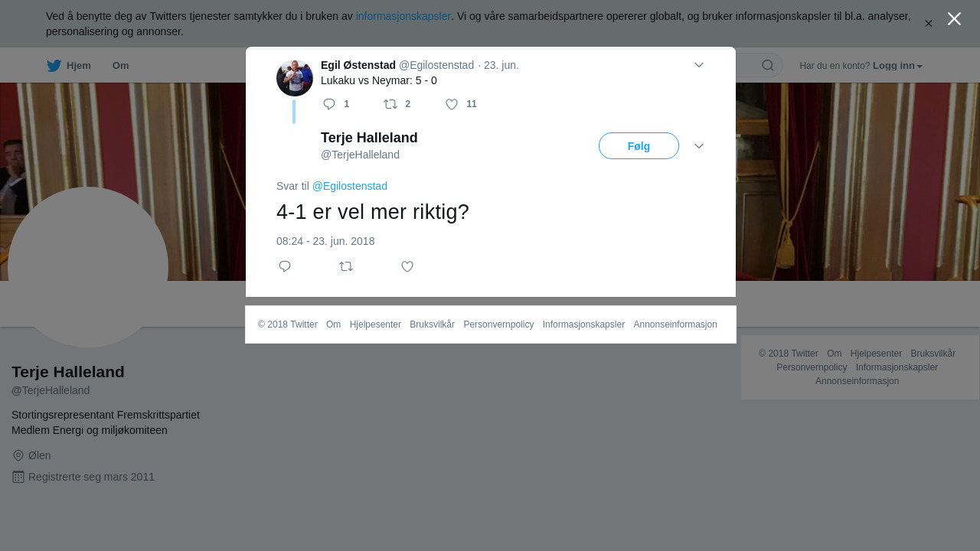Retweet Egil Østenstad's Lukaku tweet
Image resolution: width=980 pixels, height=551 pixels.
click(390, 104)
